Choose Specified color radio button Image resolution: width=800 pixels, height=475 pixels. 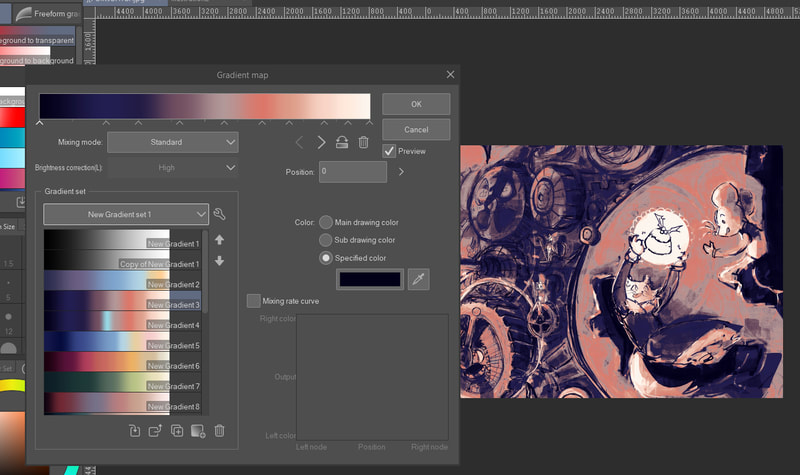[x=326, y=258]
